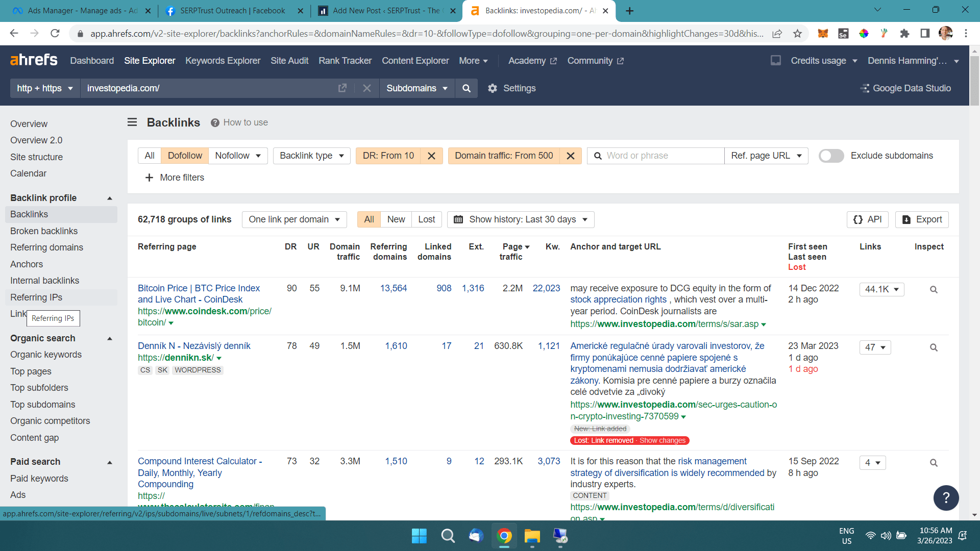
Task: Open the magnifier search button beside Subdomains
Action: pyautogui.click(x=466, y=88)
